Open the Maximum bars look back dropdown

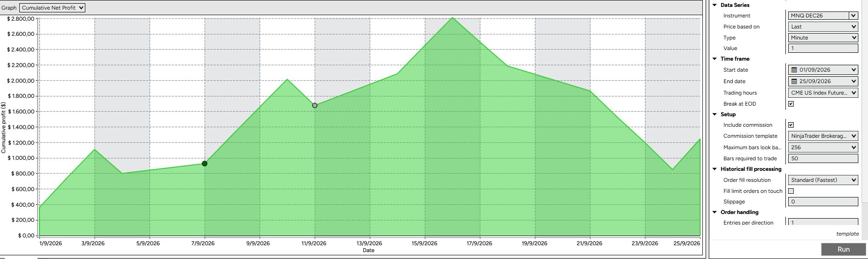pos(823,147)
